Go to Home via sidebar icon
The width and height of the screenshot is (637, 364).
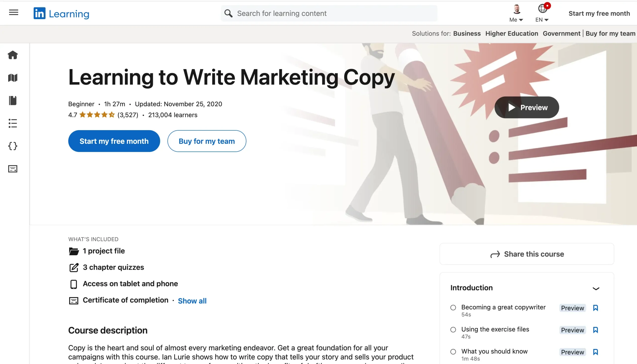click(13, 55)
